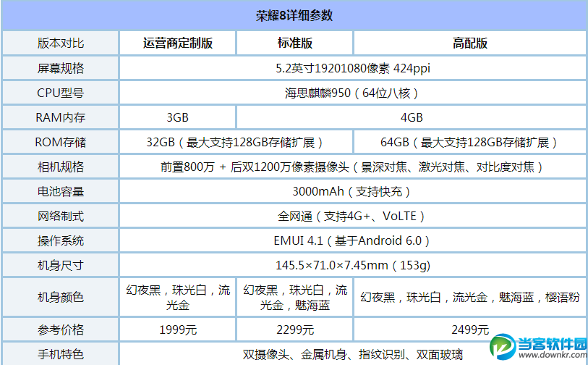The image size is (588, 365).
Task: Click the 前置800万 + 后双1200万 camera cell
Action: coord(352,167)
